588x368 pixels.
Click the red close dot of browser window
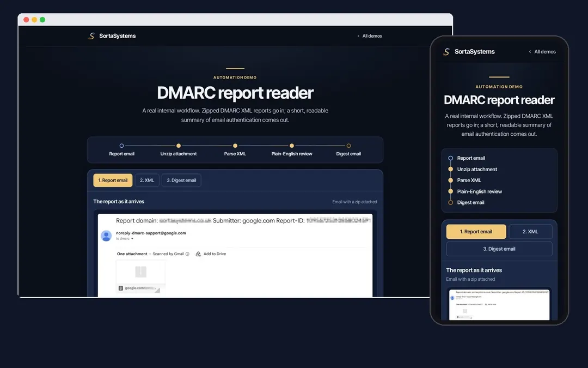click(26, 20)
